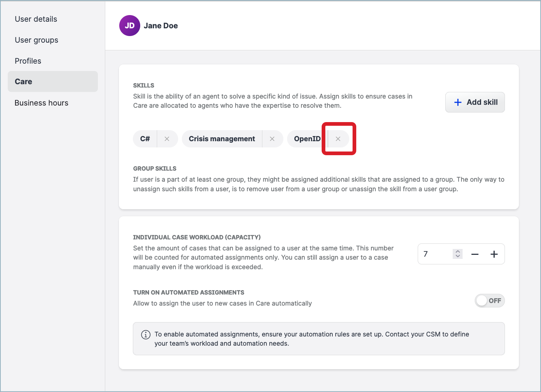Click the C# skill chip label

coord(145,139)
